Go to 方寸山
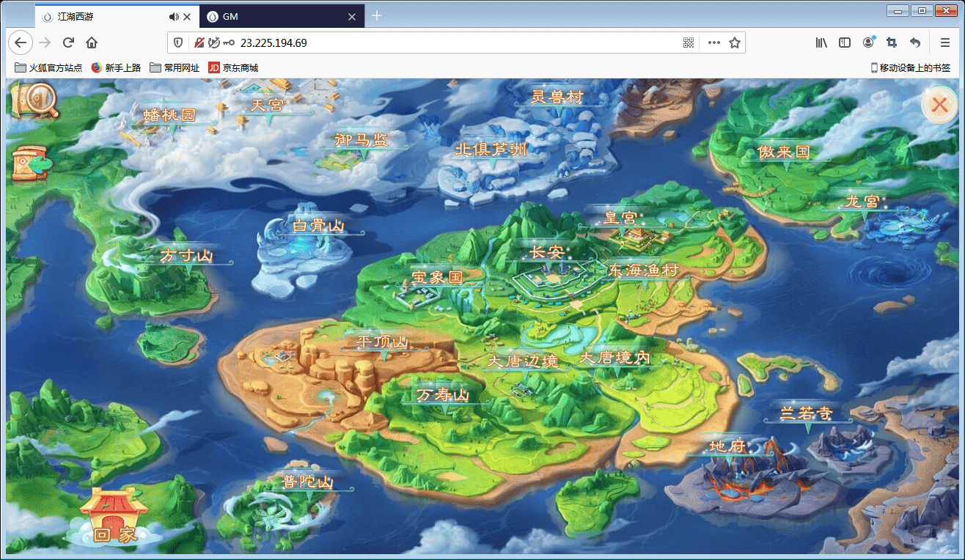This screenshot has height=560, width=965. point(186,256)
